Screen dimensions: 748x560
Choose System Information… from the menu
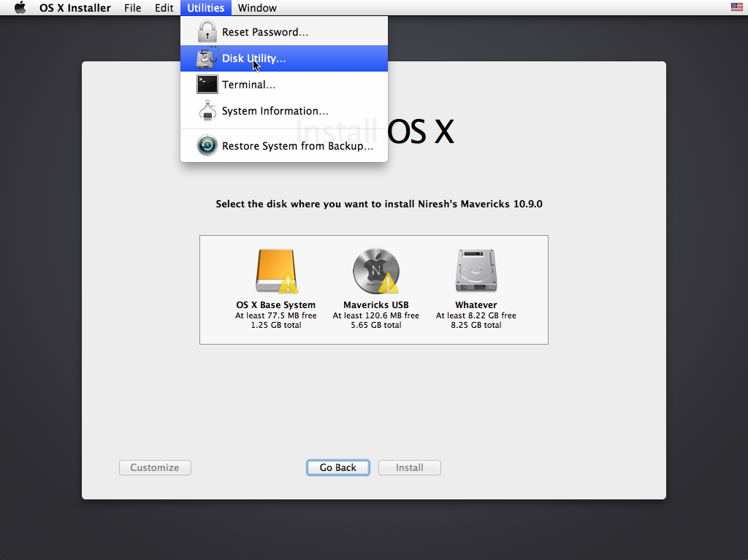(x=284, y=111)
